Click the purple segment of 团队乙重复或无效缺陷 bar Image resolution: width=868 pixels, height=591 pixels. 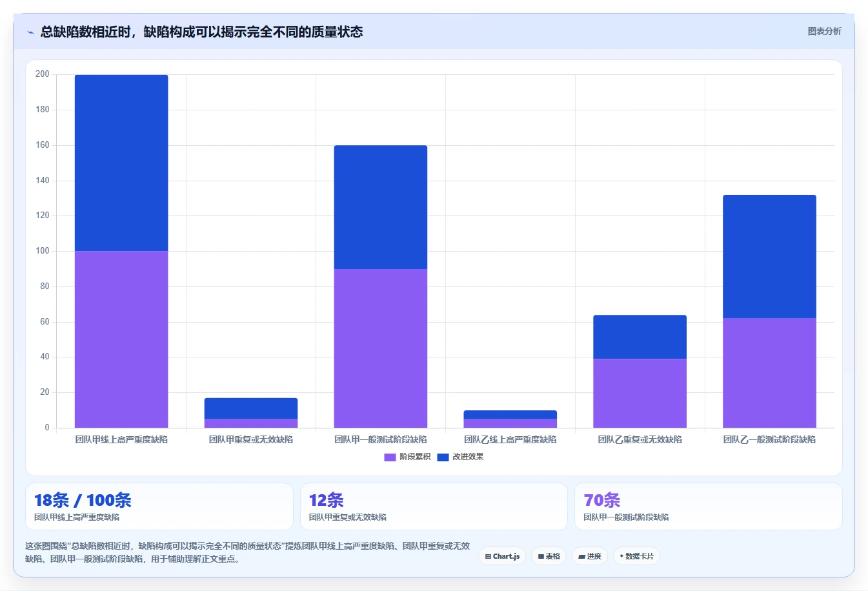[640, 393]
